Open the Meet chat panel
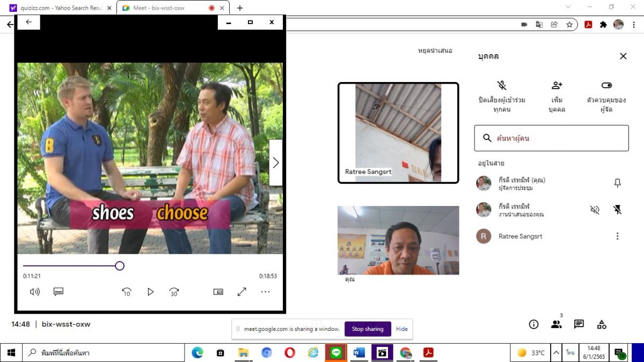Screen dimensions: 644x362 (x=579, y=324)
